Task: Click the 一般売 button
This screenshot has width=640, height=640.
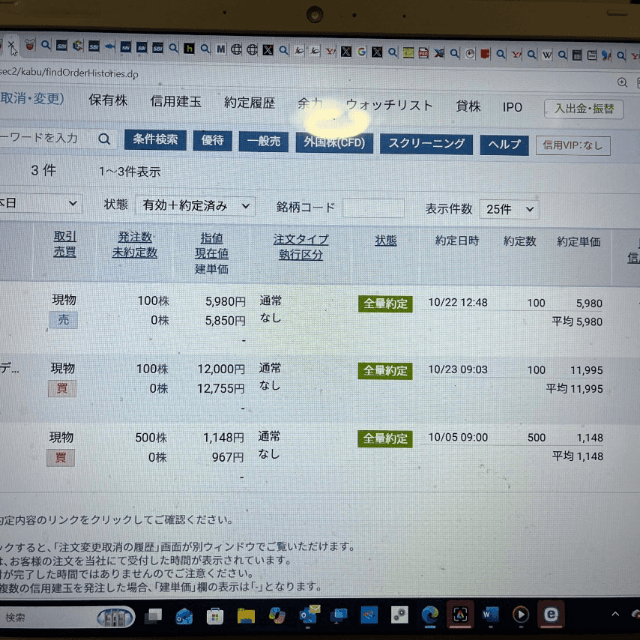Action: (x=263, y=142)
